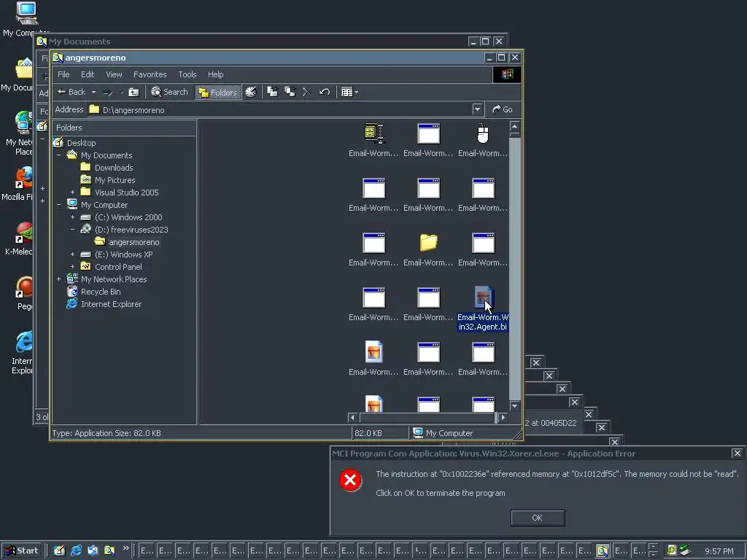
Task: Open the Address bar dropdown arrow
Action: pos(477,109)
